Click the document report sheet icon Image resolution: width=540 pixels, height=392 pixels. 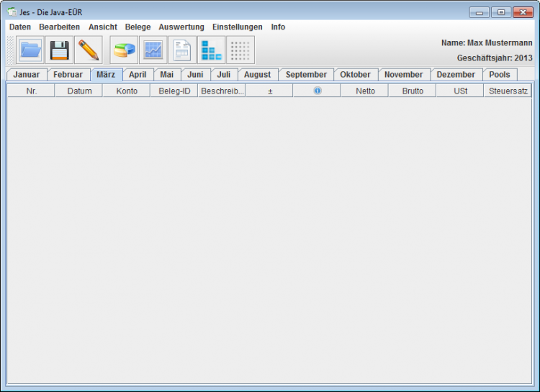pyautogui.click(x=182, y=50)
